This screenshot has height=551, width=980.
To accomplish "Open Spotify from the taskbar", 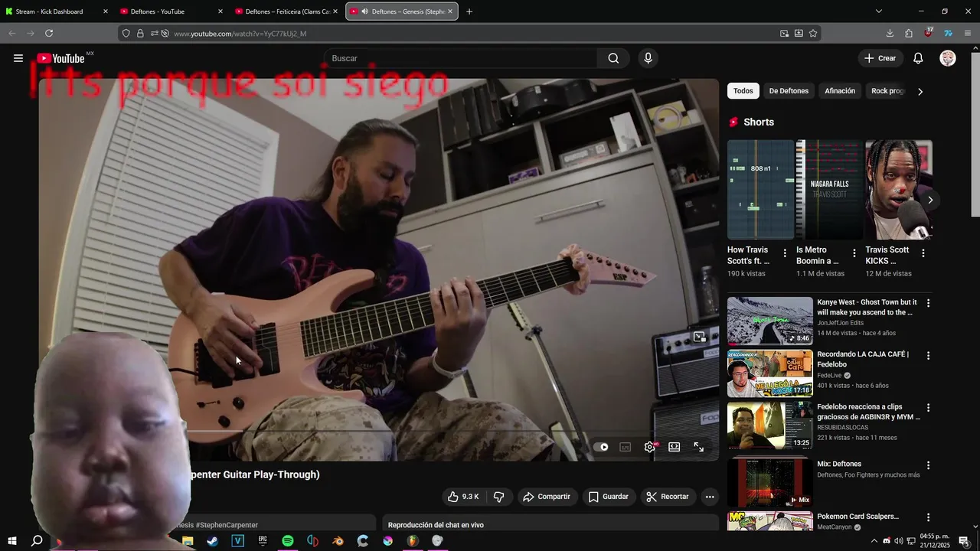I will point(288,541).
